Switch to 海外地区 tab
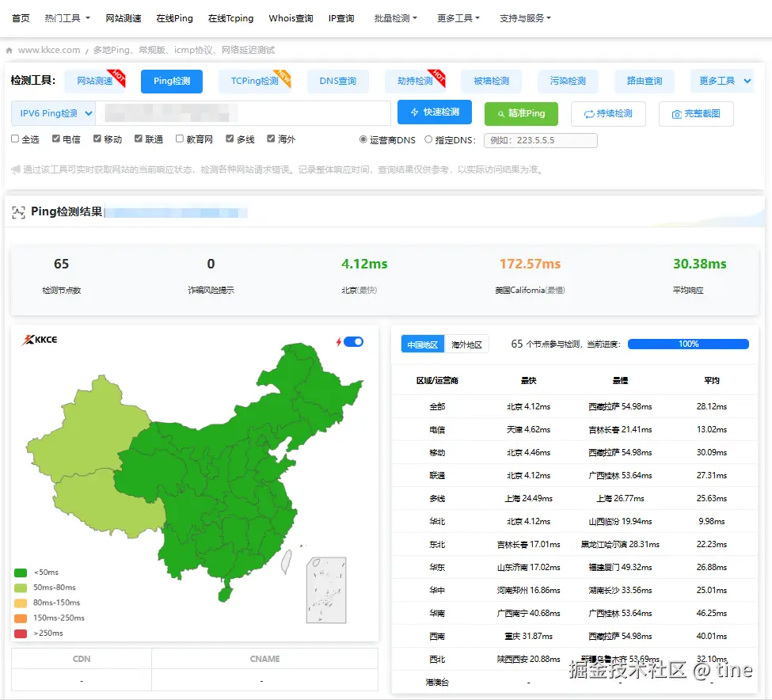The width and height of the screenshot is (772, 700). [x=466, y=344]
